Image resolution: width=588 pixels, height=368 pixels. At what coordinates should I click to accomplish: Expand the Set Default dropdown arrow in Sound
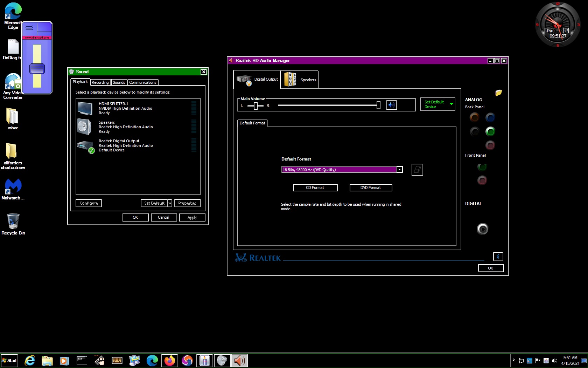[170, 203]
